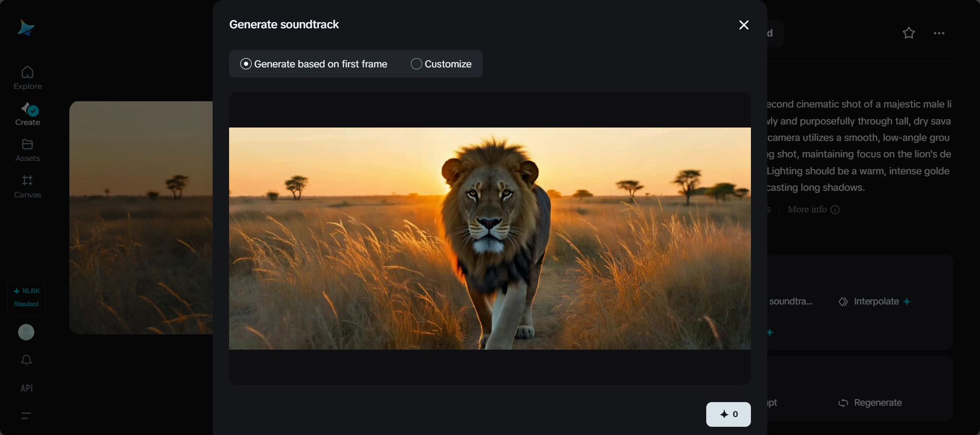This screenshot has height=435, width=980.
Task: Select Generate based on first frame option
Action: [314, 64]
